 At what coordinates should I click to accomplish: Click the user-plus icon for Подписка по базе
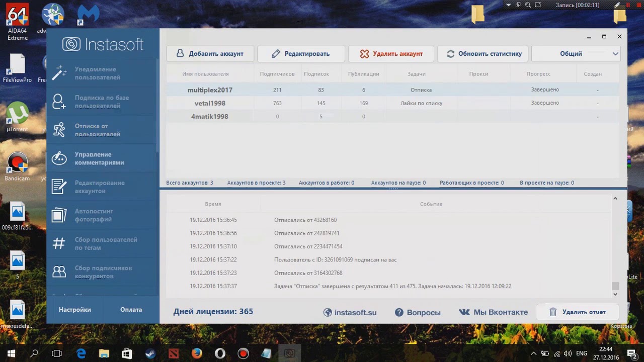click(59, 102)
